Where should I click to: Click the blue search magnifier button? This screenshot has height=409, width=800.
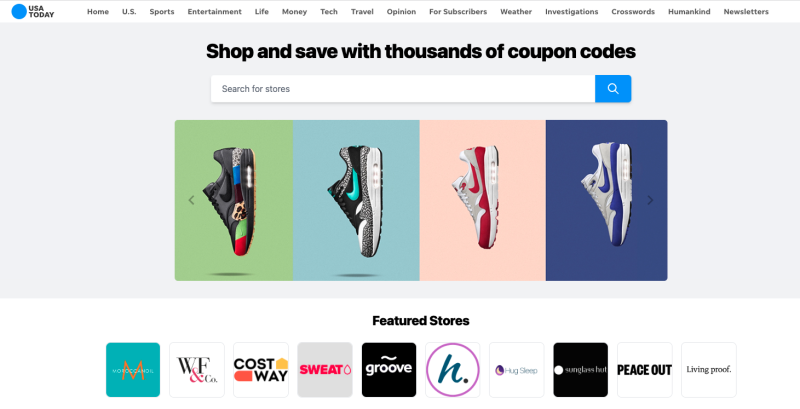[613, 89]
